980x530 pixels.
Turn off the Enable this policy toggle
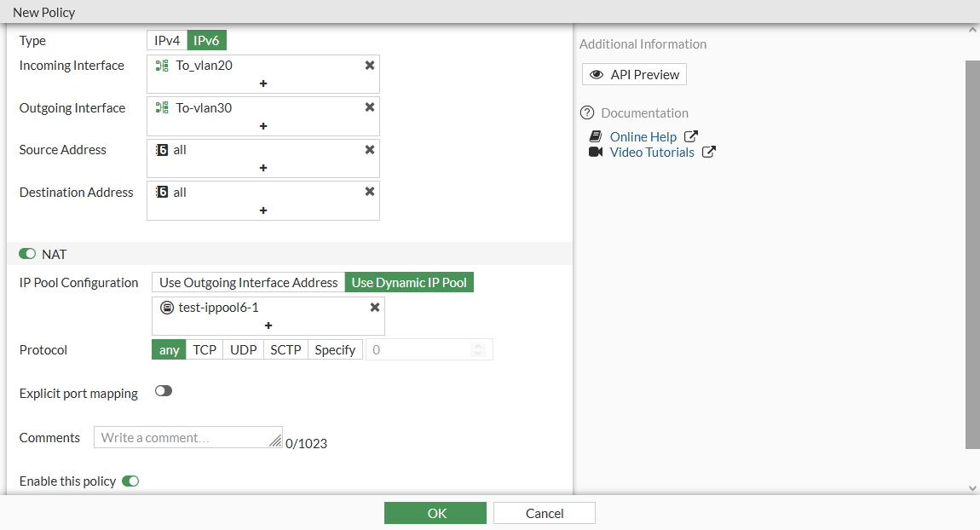[130, 481]
